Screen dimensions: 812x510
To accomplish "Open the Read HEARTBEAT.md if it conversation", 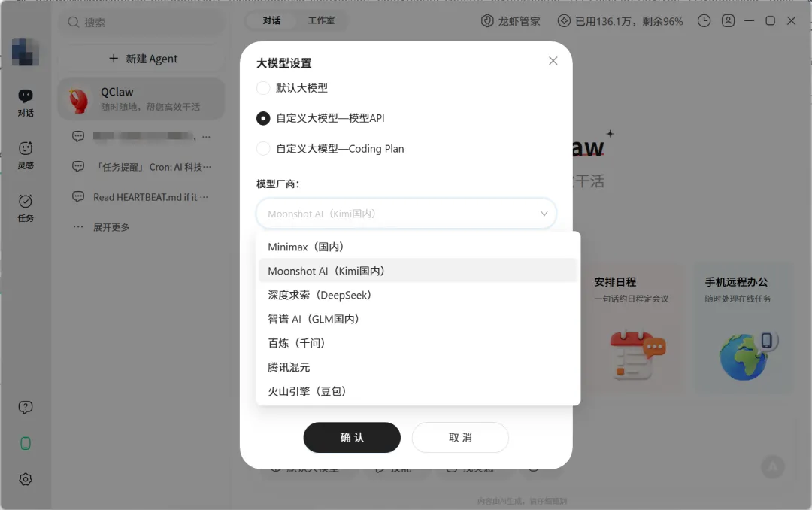I will (141, 197).
